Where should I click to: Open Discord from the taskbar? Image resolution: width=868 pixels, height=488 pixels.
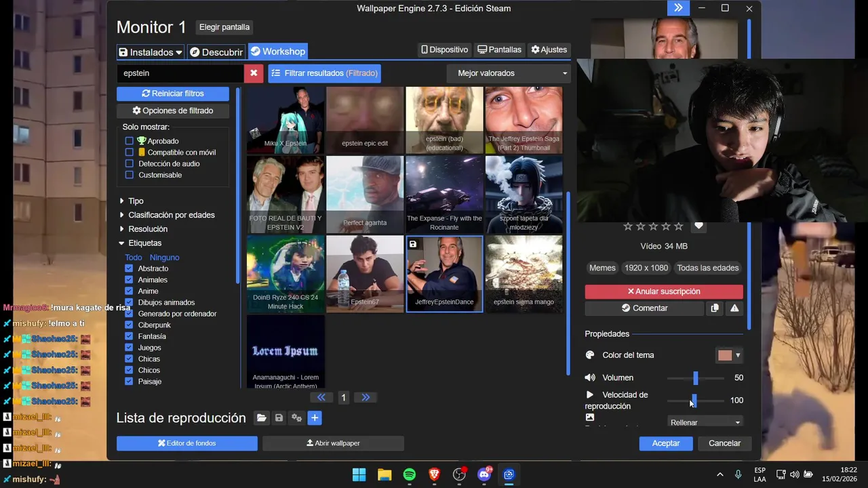click(x=484, y=474)
